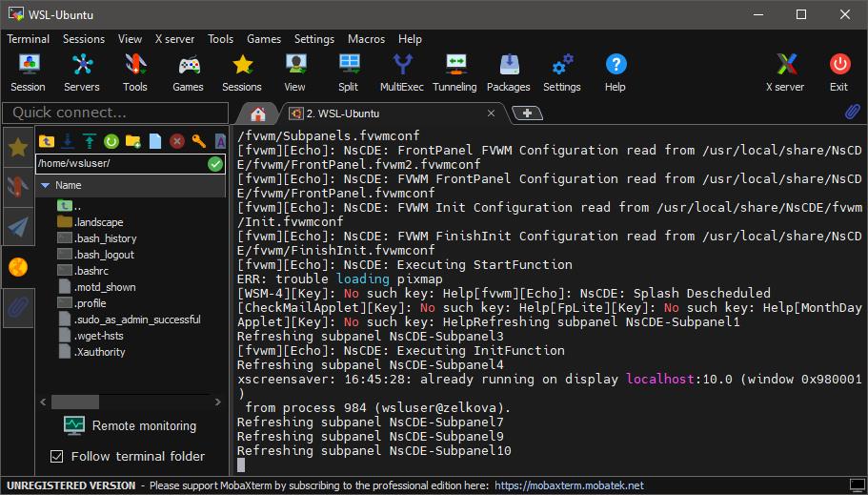The height and width of the screenshot is (495, 868).
Task: Click the Quick connect field
Action: [x=115, y=113]
